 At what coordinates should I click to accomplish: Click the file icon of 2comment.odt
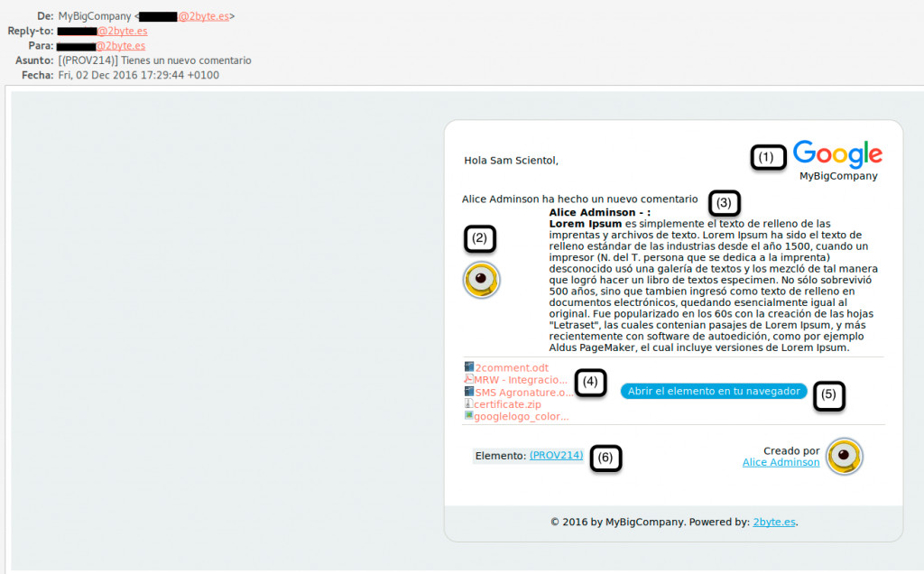point(469,366)
